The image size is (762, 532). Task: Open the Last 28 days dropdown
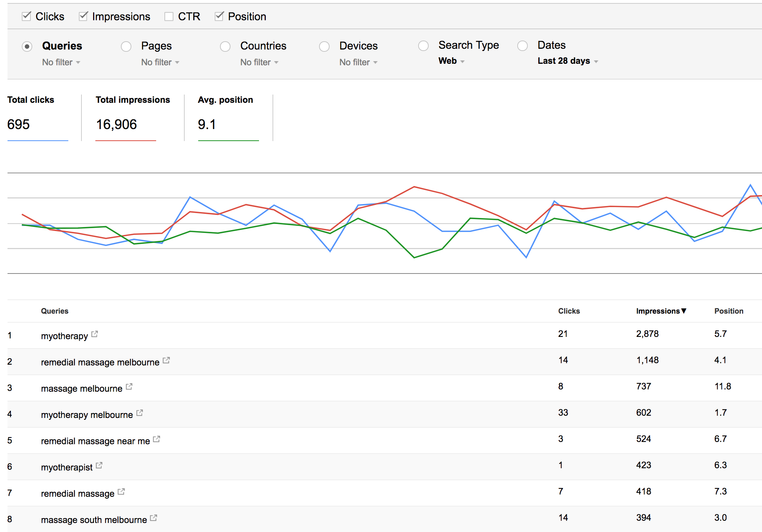coord(568,61)
